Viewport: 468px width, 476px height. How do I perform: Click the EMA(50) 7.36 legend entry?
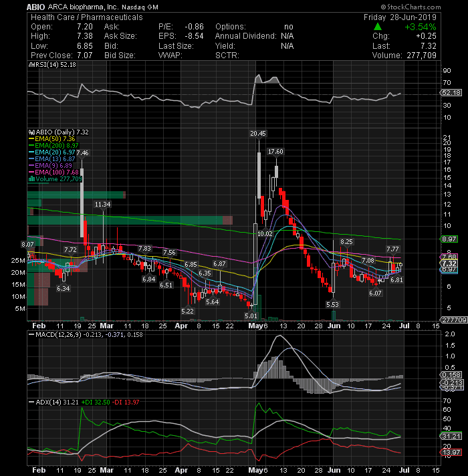[x=55, y=139]
